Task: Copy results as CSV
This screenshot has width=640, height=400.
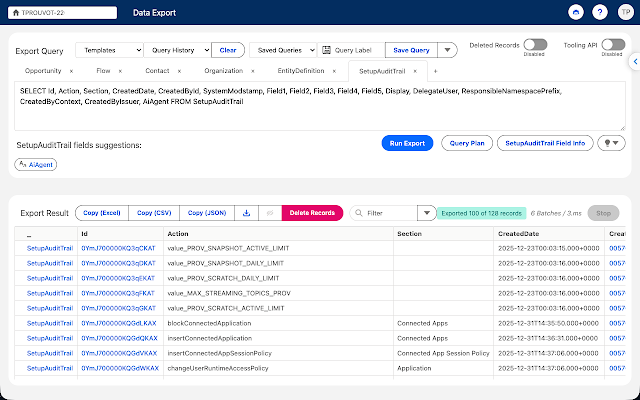Action: [154, 213]
